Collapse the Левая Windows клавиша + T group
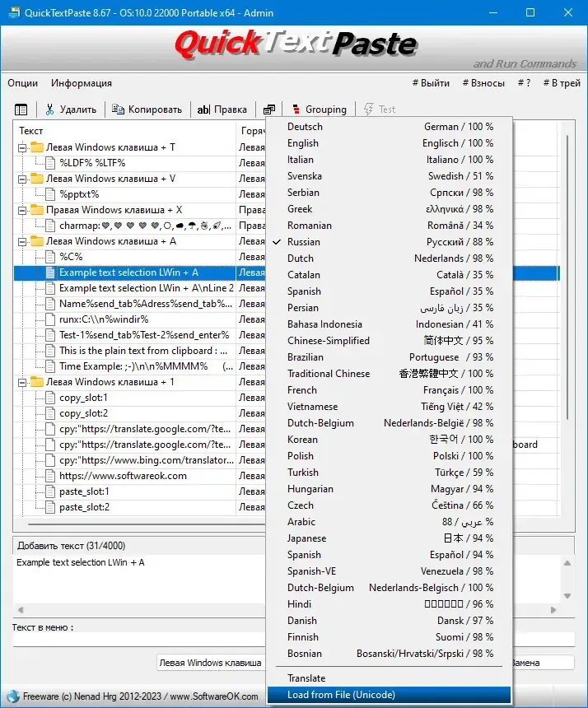This screenshot has width=588, height=708. pyautogui.click(x=21, y=147)
